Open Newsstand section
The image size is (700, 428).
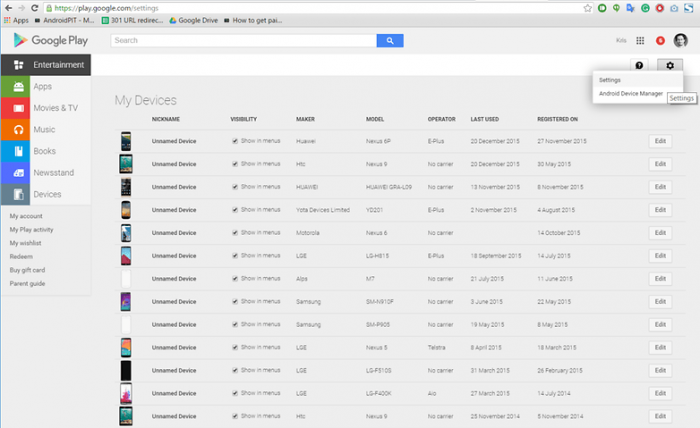[x=46, y=173]
